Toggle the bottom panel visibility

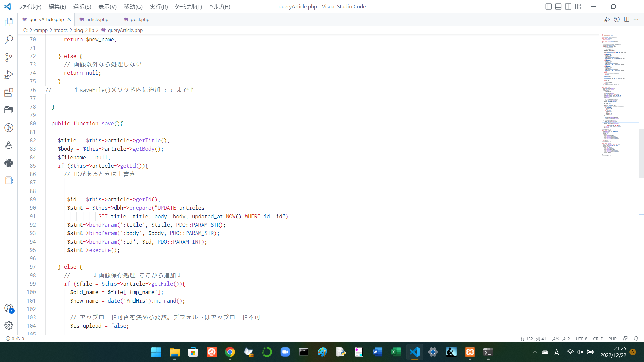[x=558, y=6]
